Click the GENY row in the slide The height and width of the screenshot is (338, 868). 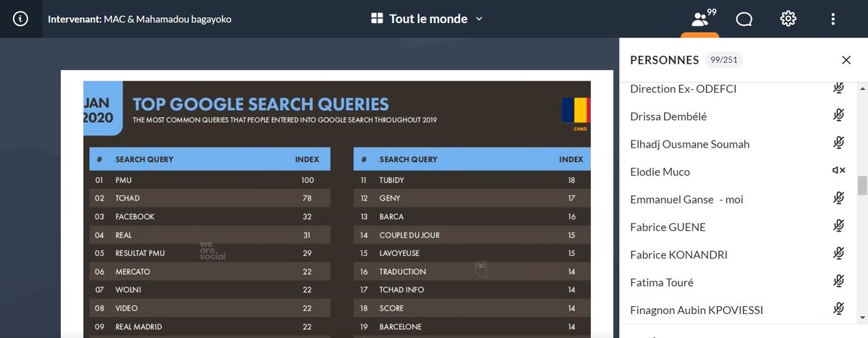click(472, 198)
